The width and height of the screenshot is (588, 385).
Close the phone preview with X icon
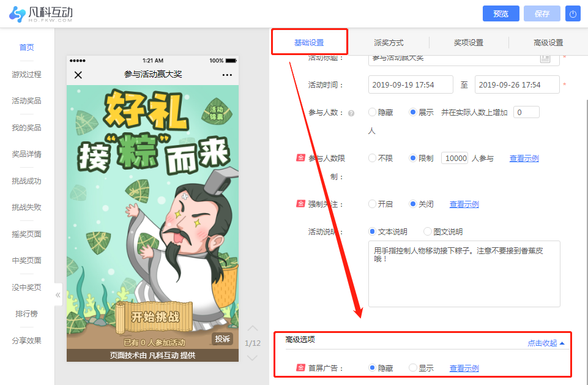click(78, 75)
